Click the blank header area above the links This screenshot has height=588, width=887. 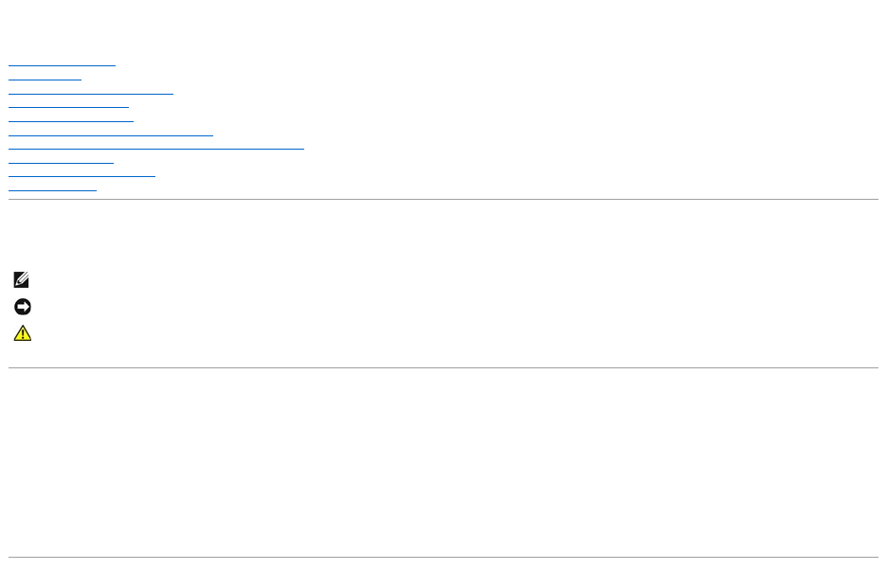[443, 28]
